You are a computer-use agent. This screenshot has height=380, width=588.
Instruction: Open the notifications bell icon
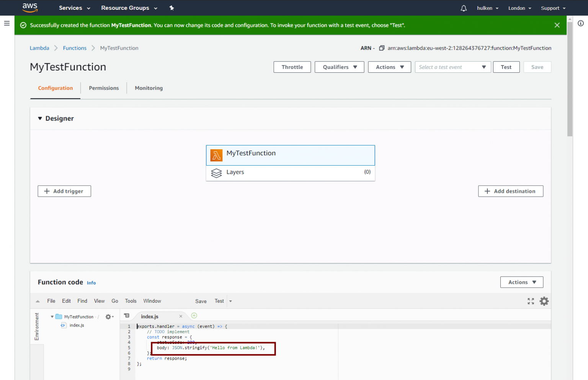click(x=463, y=8)
